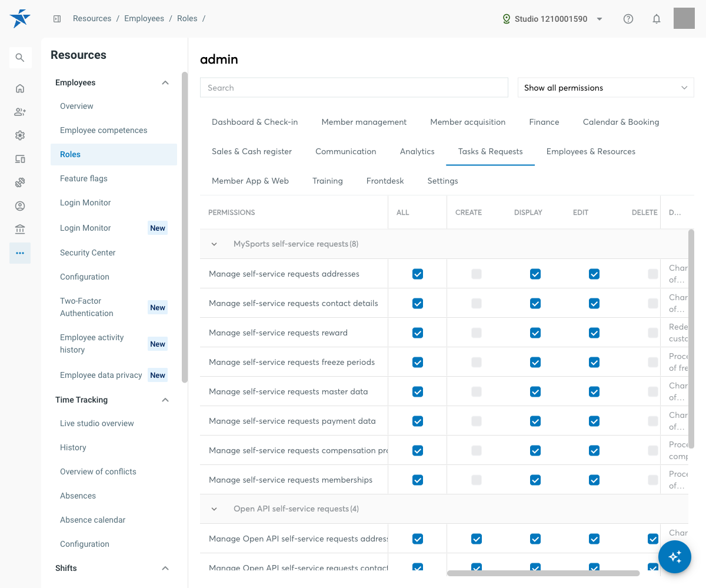The width and height of the screenshot is (706, 588).
Task: Open Two-Factor Authentication page
Action: pos(114,307)
